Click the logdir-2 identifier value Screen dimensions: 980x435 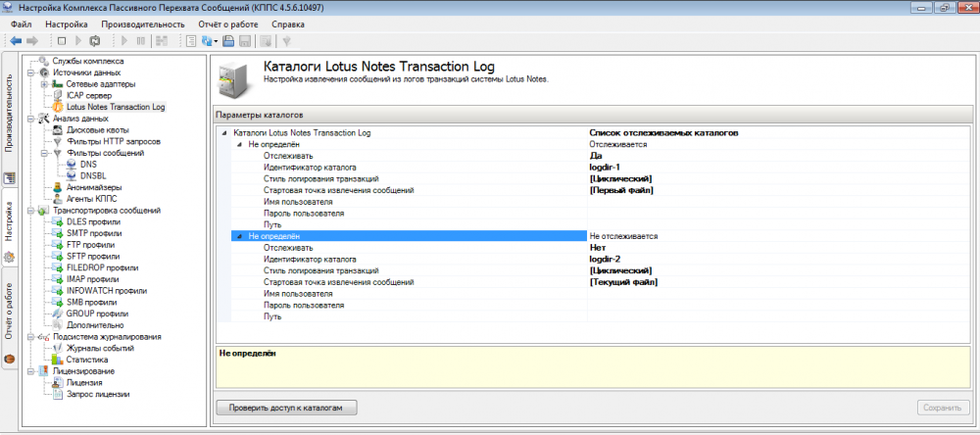[x=605, y=259]
